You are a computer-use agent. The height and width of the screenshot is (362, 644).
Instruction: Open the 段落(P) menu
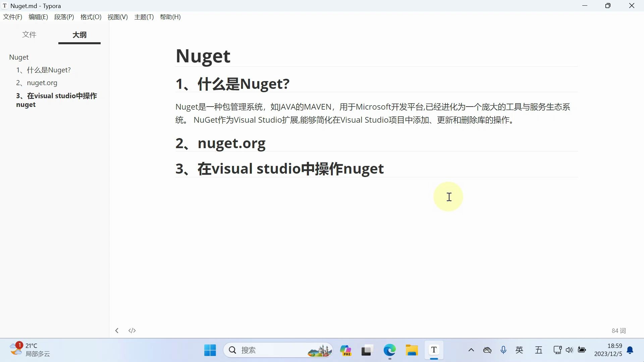[x=64, y=17]
